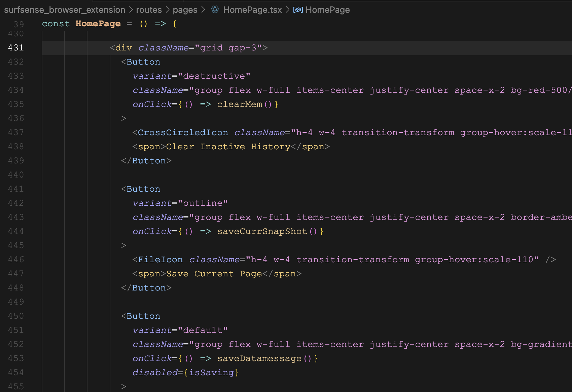Open surfsense_browser_extension breadcrumb folder

tap(65, 10)
